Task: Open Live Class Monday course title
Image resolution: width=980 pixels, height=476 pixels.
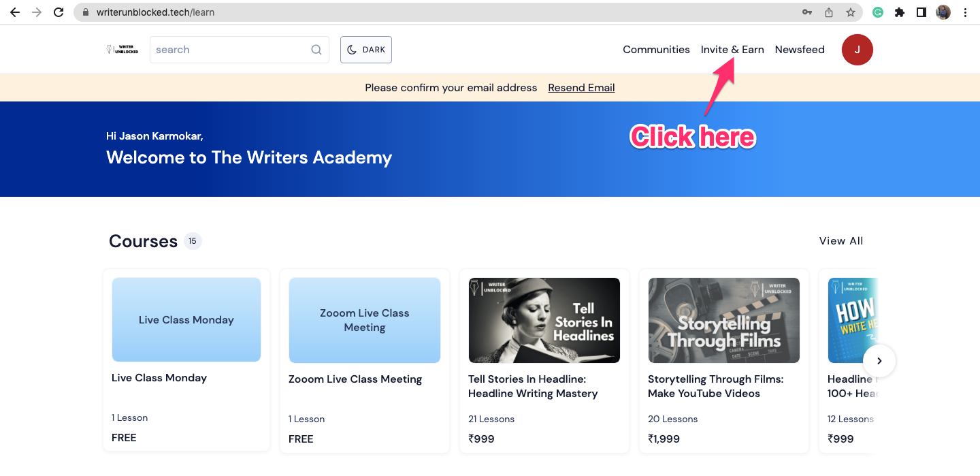Action: (159, 378)
